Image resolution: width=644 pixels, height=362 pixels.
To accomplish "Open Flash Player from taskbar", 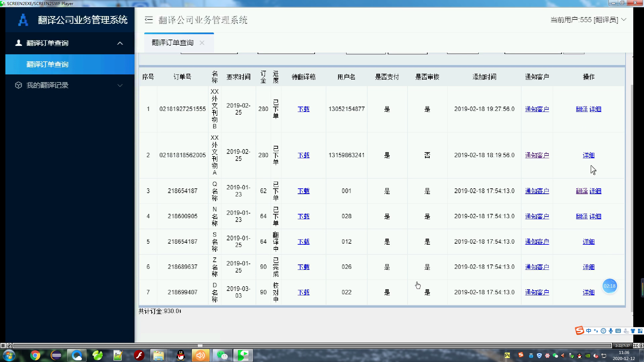I will click(139, 355).
